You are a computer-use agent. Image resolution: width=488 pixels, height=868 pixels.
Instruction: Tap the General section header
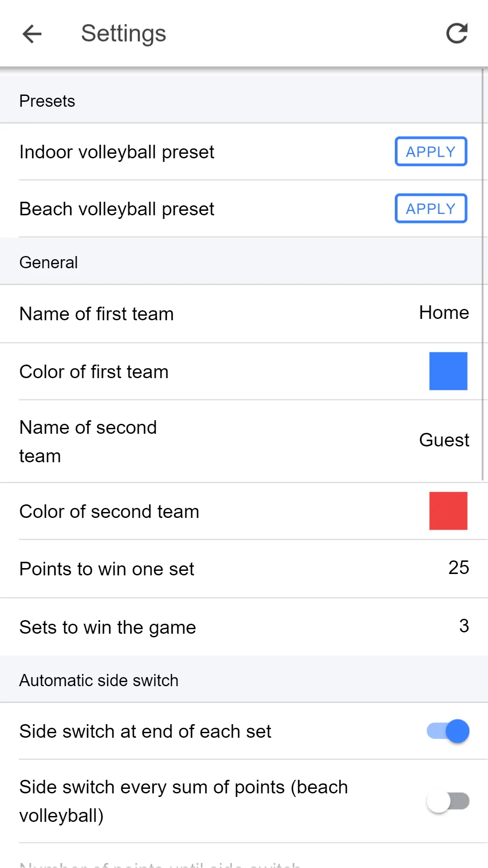point(244,262)
